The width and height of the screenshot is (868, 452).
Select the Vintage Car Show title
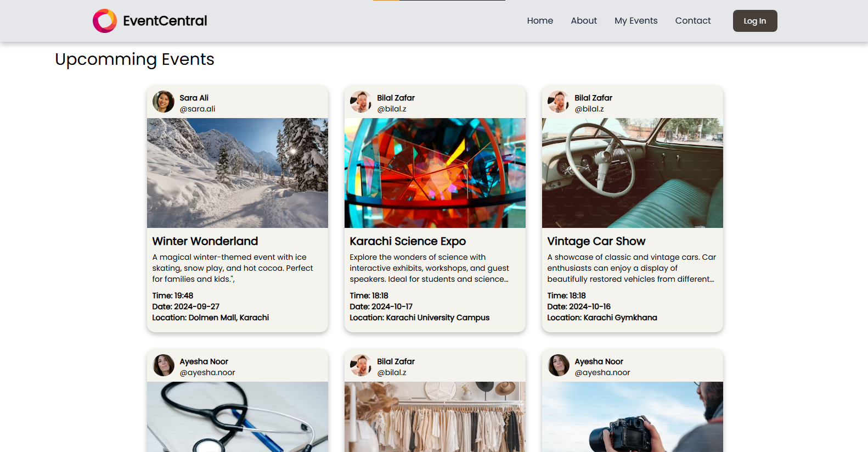tap(596, 241)
